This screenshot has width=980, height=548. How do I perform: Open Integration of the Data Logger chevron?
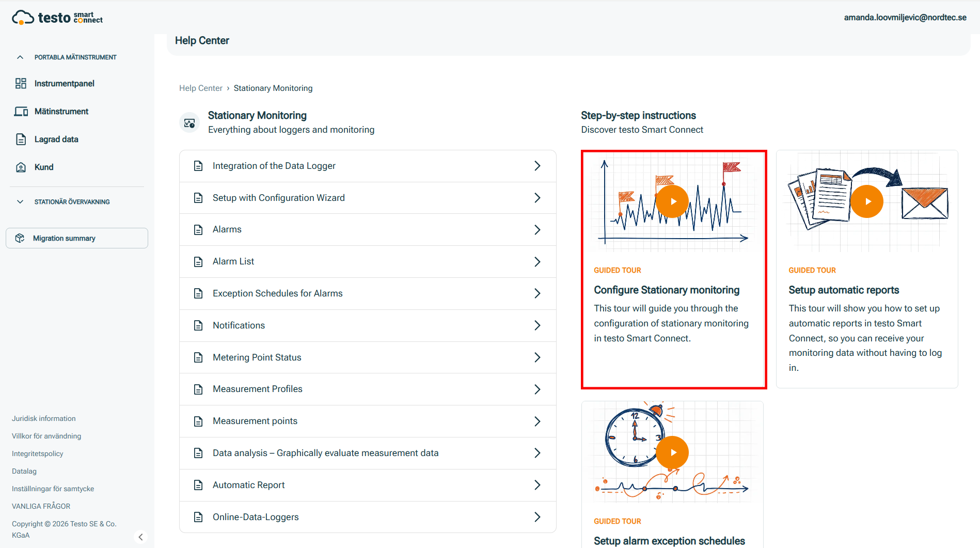(537, 166)
